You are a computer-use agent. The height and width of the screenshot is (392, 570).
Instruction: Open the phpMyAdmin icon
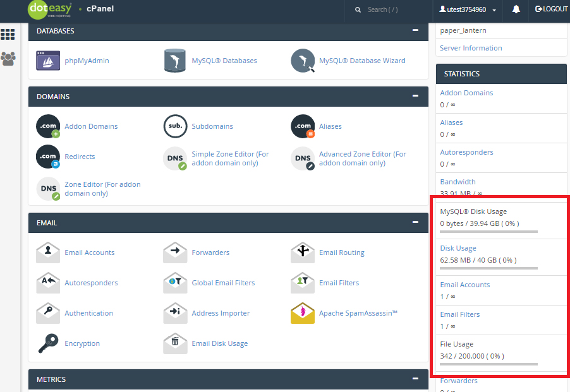click(x=48, y=61)
